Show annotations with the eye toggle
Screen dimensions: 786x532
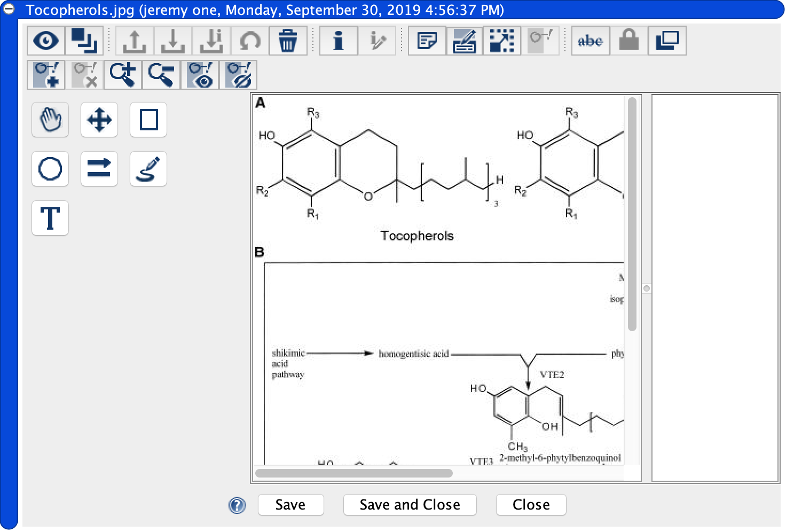point(201,74)
